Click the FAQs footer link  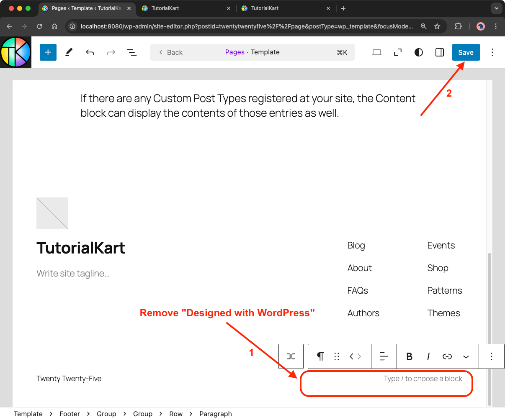pyautogui.click(x=358, y=291)
